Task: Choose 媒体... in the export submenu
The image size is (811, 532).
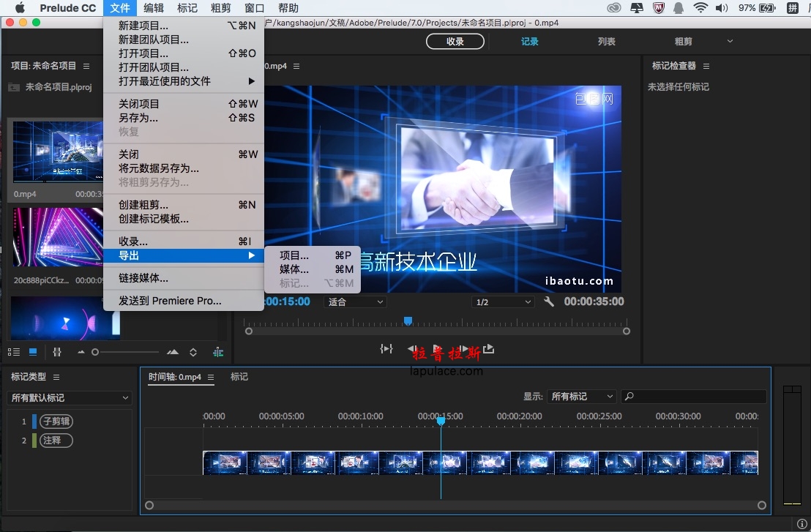Action: pos(313,269)
